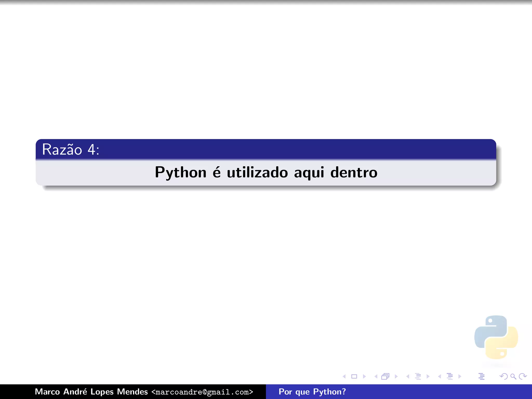532x399 pixels.
Task: Go to previous slide arrow
Action: tap(344, 376)
